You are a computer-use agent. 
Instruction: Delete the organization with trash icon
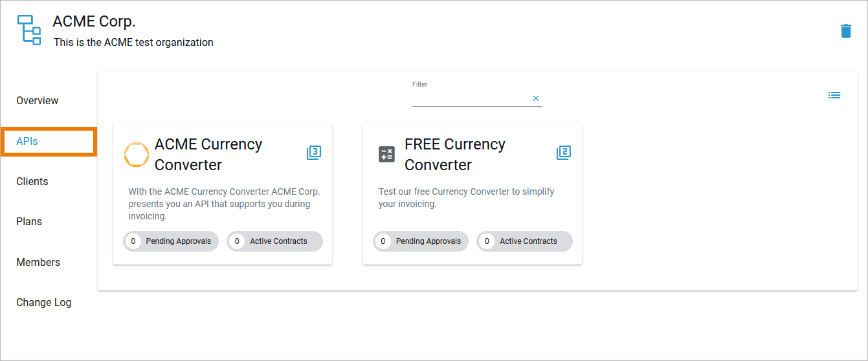pyautogui.click(x=845, y=31)
